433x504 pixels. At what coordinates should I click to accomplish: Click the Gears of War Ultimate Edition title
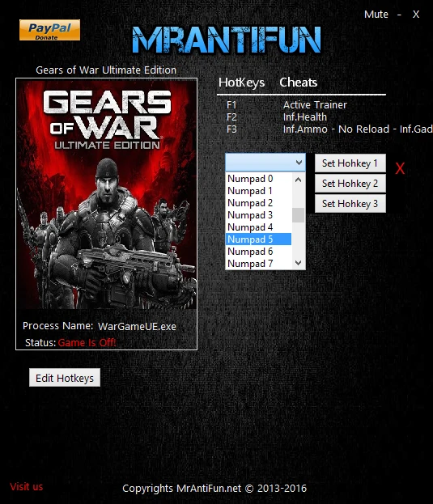[x=106, y=70]
